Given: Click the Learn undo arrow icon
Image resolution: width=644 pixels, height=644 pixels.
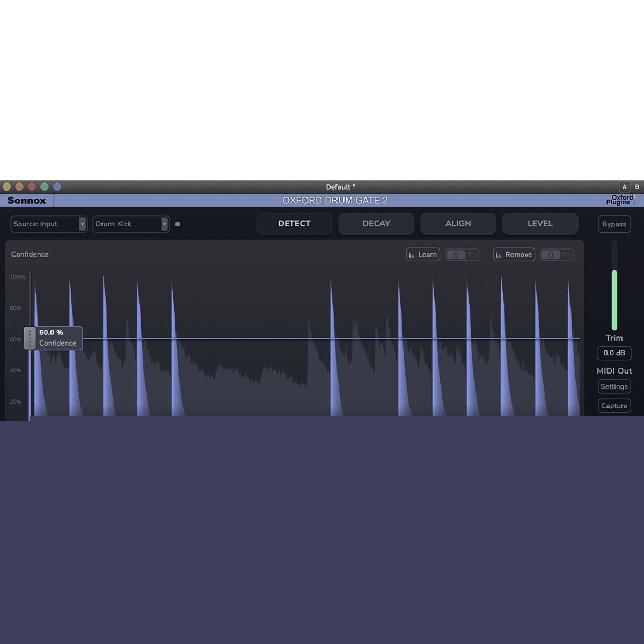Looking at the screenshot, I should pos(472,255).
